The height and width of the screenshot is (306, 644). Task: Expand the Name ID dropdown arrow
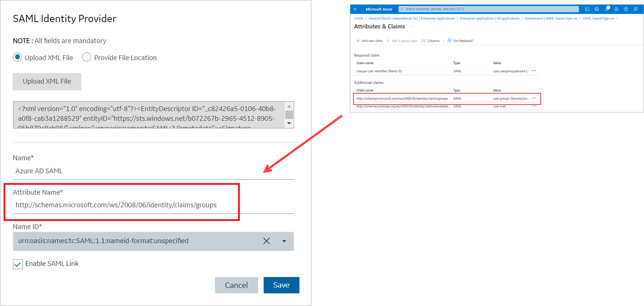click(284, 241)
